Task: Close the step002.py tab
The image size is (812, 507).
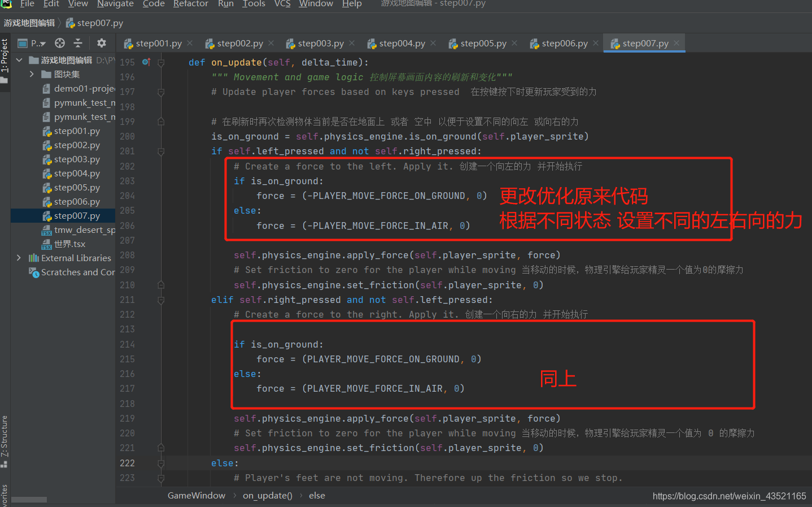Action: 271,44
